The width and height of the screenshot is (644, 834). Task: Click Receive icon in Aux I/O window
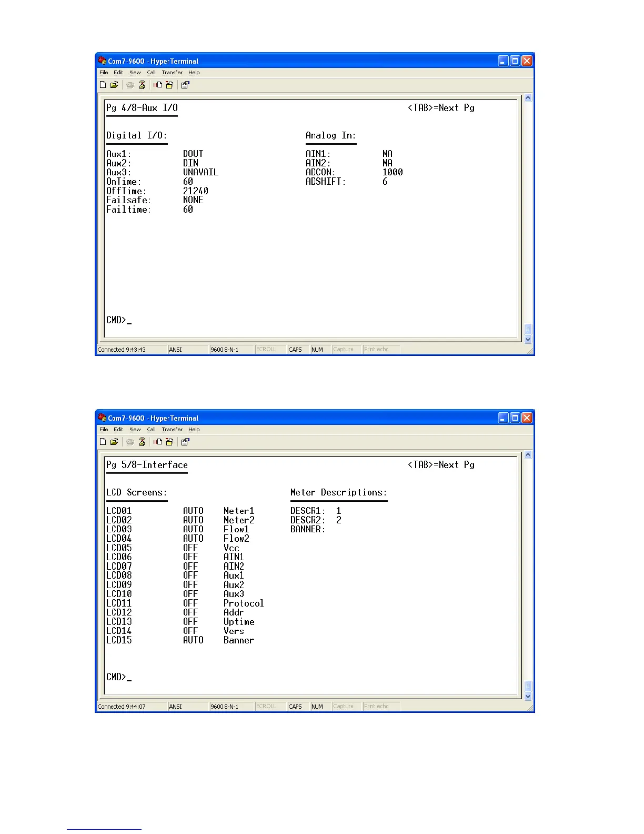click(169, 85)
